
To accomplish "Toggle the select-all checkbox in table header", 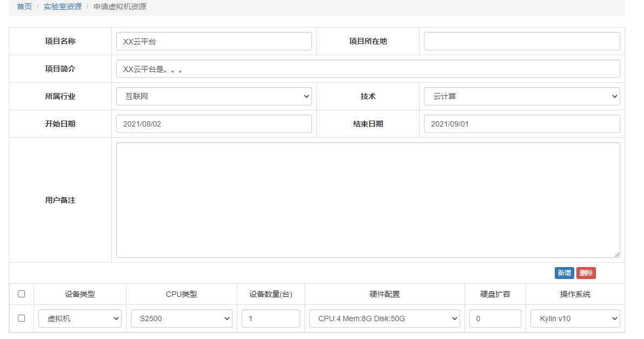I will point(22,294).
